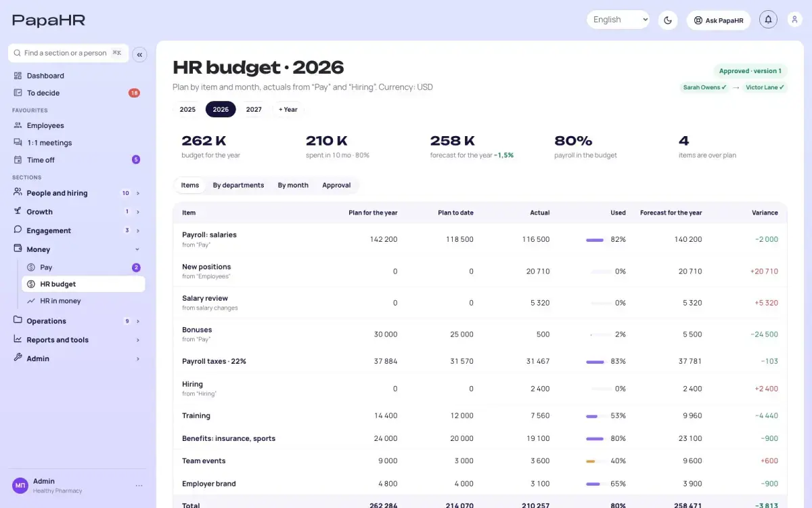Click the To decide icon
The width and height of the screenshot is (812, 508).
click(x=18, y=93)
